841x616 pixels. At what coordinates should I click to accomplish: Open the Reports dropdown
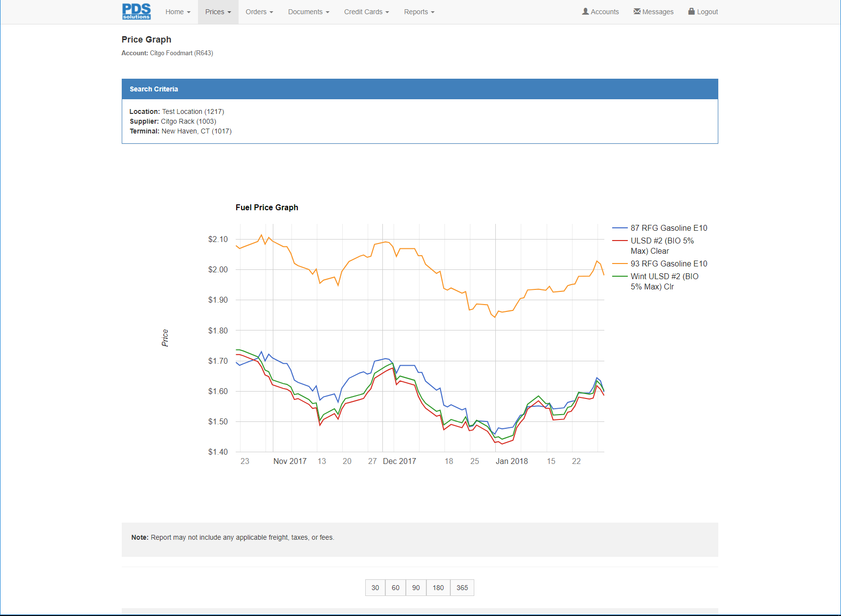419,12
